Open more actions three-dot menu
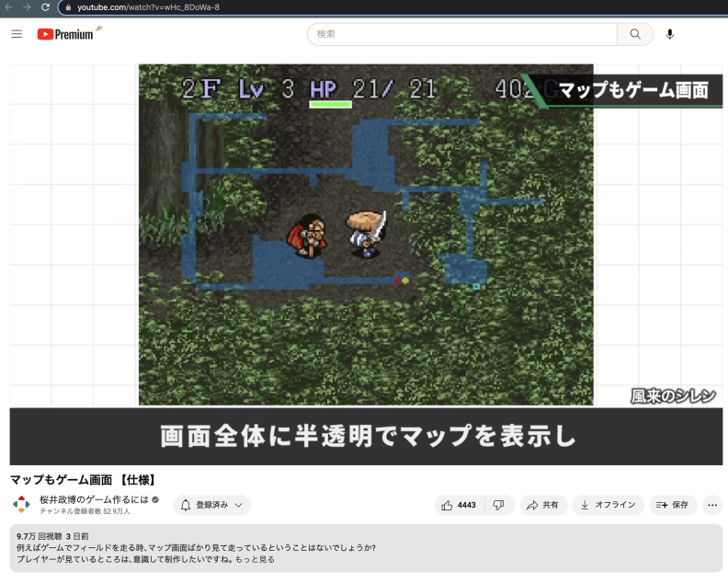Screen dimensions: 728x583 point(712,505)
